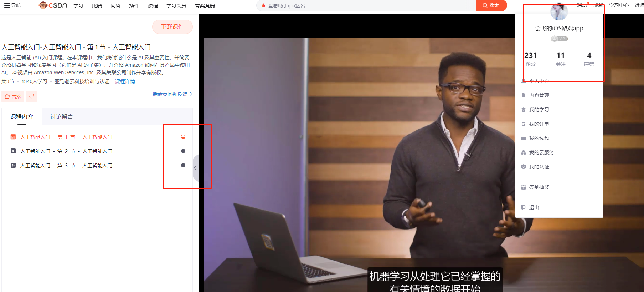
Task: Open 插件 in the top navigation
Action: (134, 6)
